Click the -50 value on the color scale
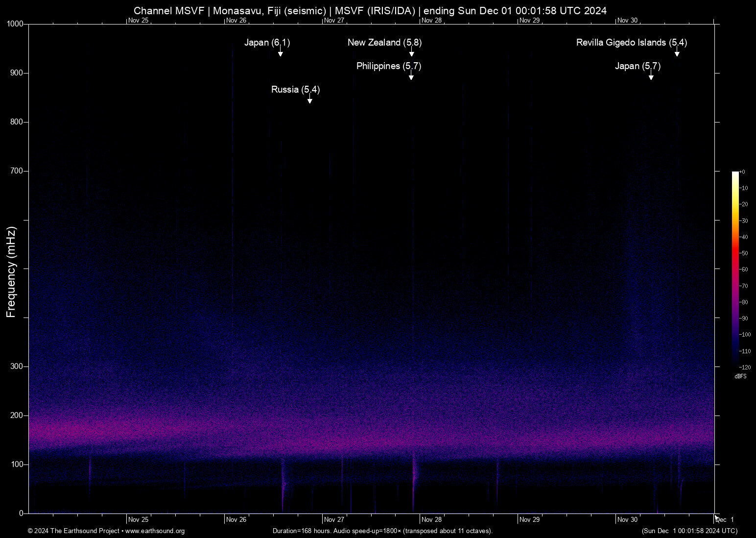The width and height of the screenshot is (756, 538). point(743,253)
